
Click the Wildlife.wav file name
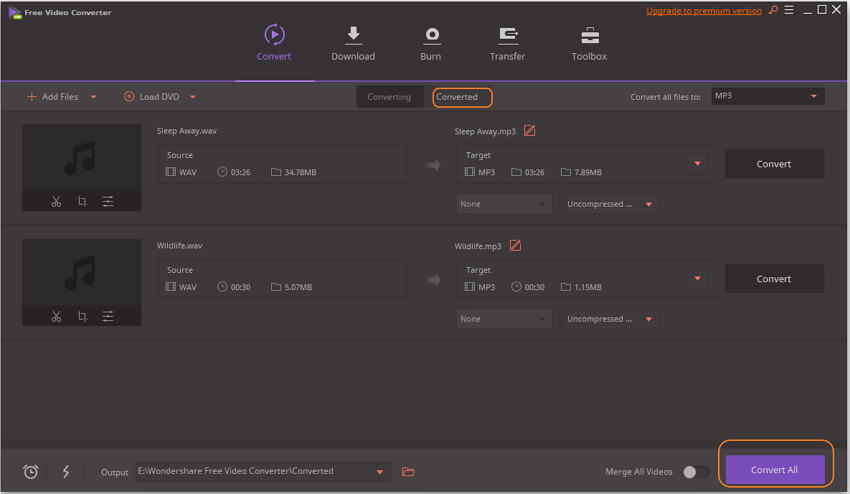click(179, 246)
